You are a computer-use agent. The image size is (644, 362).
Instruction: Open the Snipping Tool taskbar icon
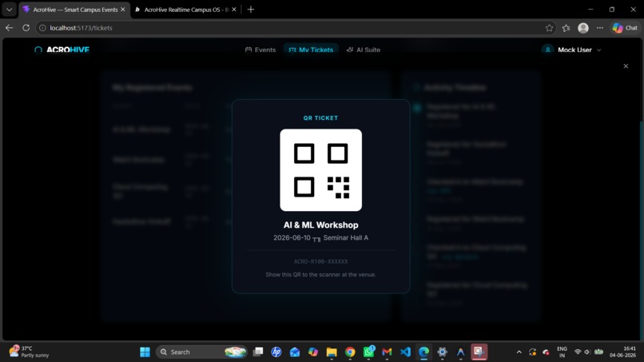coord(479,352)
